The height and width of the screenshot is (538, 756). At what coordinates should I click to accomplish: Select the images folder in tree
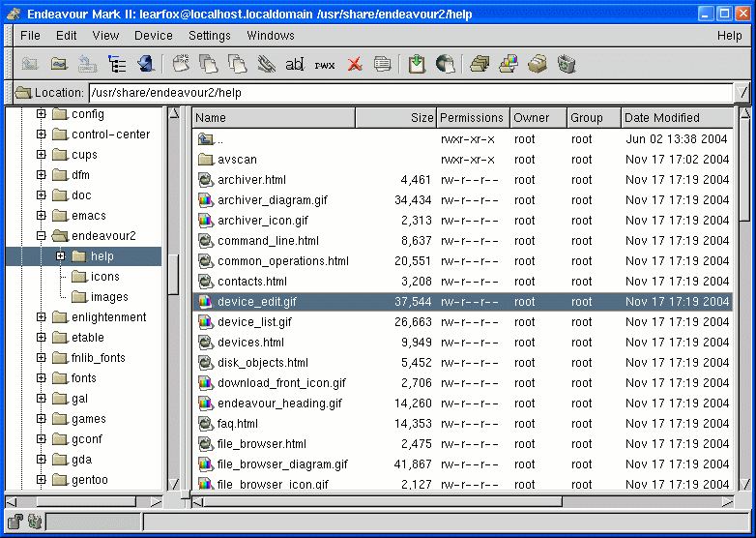[x=109, y=297]
